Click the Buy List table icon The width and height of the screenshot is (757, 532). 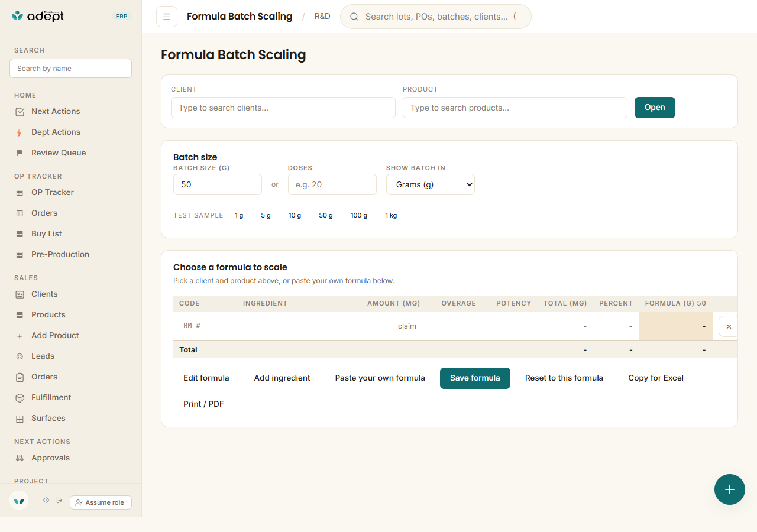20,234
